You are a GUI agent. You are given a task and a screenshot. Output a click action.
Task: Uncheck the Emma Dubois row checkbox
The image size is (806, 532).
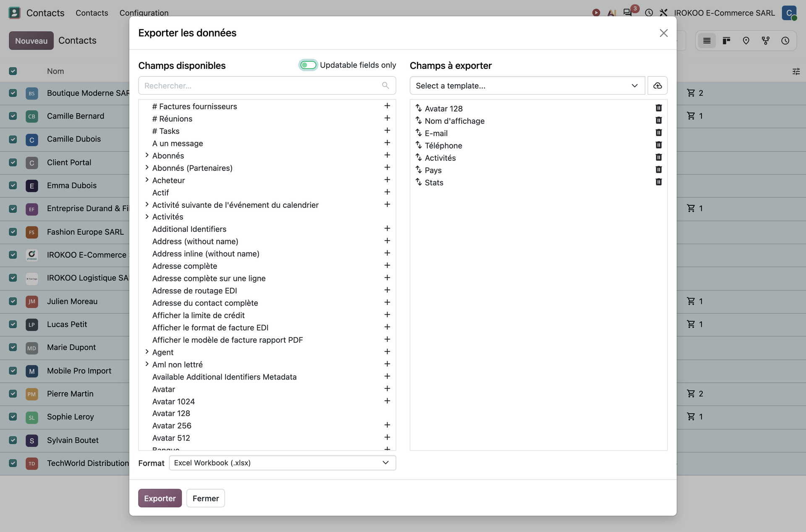click(x=13, y=185)
